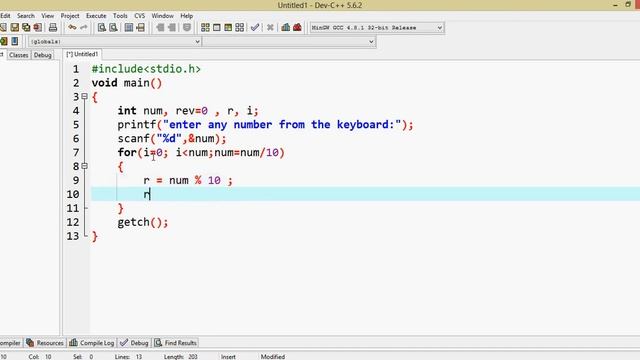This screenshot has width=640, height=360.
Task: Click the Replace toolbar icon
Action: click(113, 27)
